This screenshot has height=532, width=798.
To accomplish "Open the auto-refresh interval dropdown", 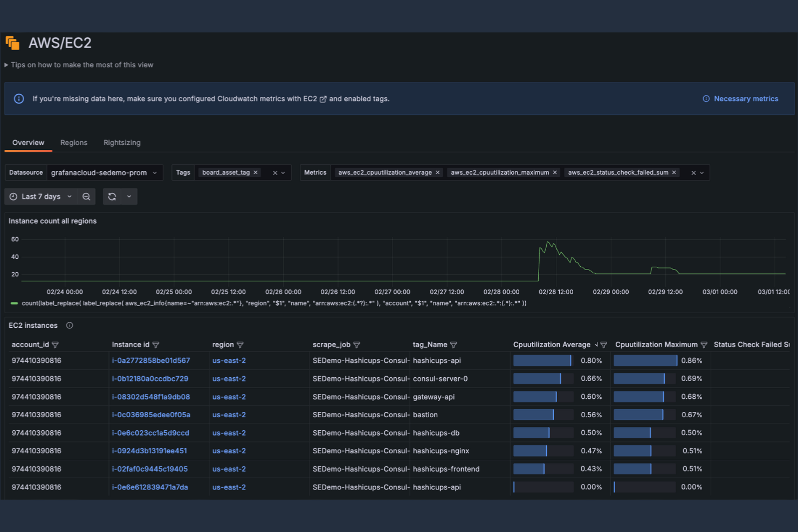I will pos(128,196).
